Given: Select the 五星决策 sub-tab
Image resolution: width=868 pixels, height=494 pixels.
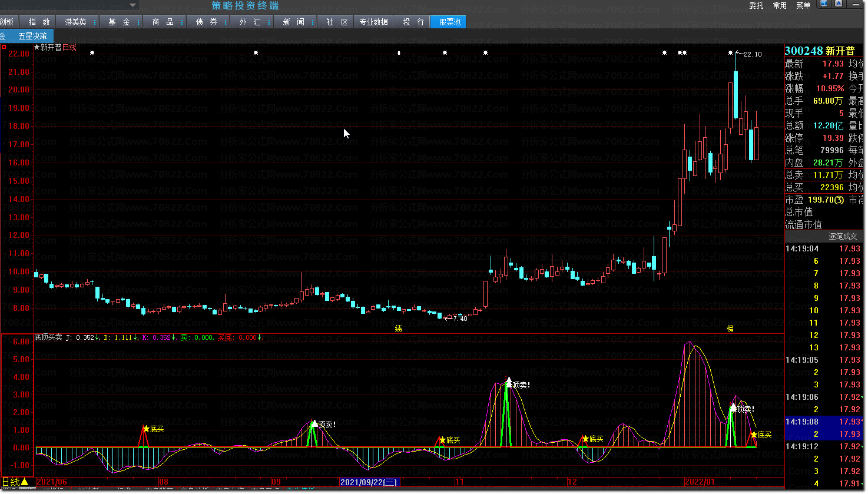Looking at the screenshot, I should pyautogui.click(x=32, y=36).
